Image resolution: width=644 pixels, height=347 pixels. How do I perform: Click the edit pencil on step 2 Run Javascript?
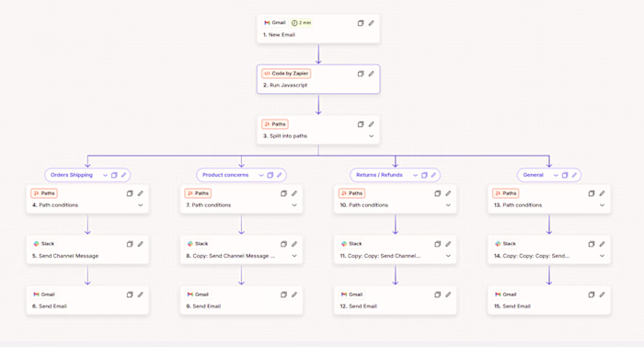[x=372, y=74]
